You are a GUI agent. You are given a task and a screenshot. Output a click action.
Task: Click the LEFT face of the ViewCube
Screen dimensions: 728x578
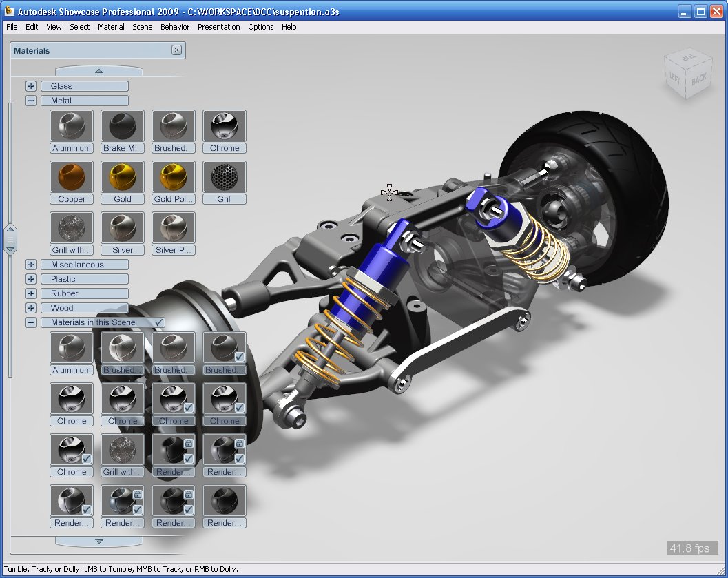pos(674,78)
